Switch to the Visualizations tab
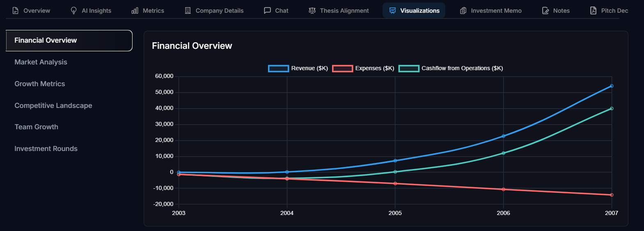 (414, 11)
